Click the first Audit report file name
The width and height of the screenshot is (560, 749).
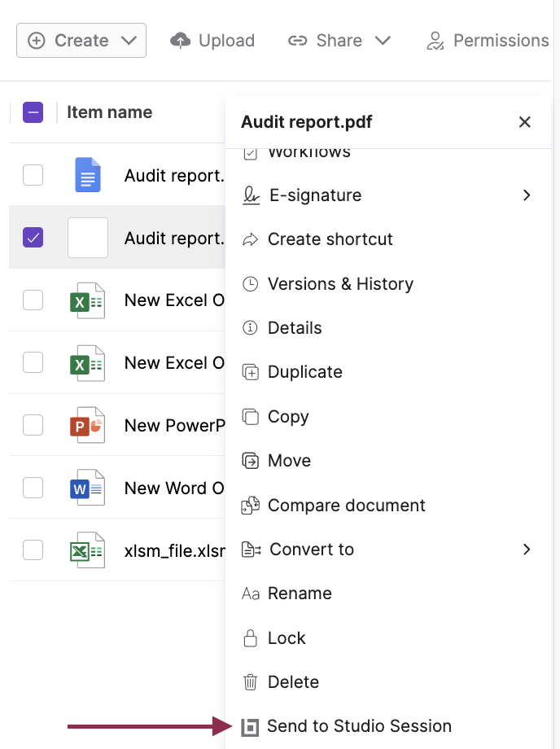pos(174,176)
